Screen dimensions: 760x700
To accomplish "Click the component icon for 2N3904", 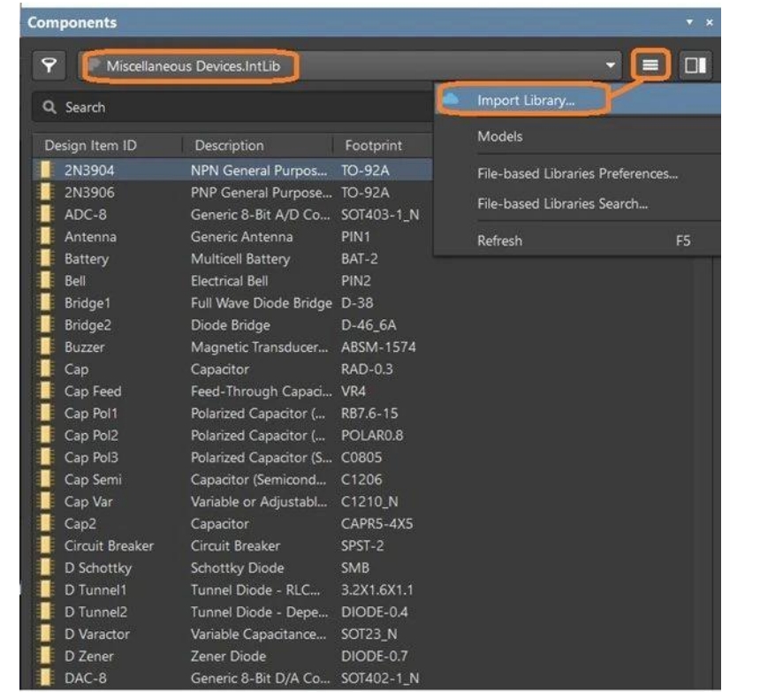I will [44, 171].
